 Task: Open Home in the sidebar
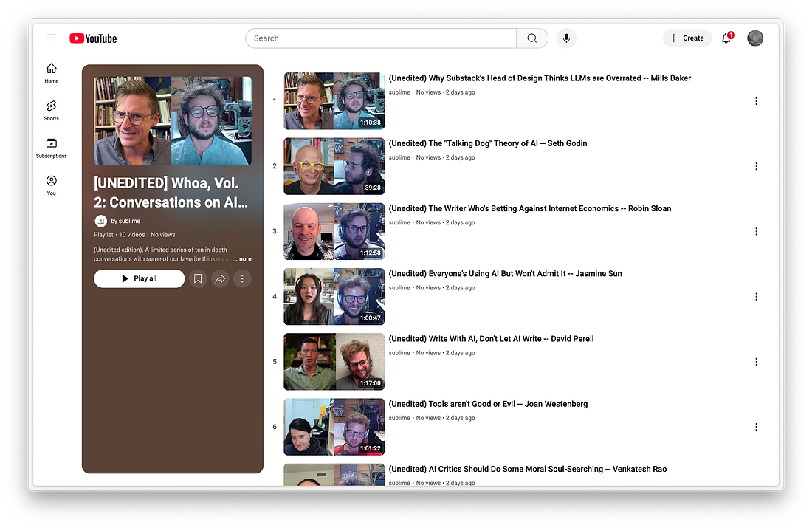[x=51, y=73]
